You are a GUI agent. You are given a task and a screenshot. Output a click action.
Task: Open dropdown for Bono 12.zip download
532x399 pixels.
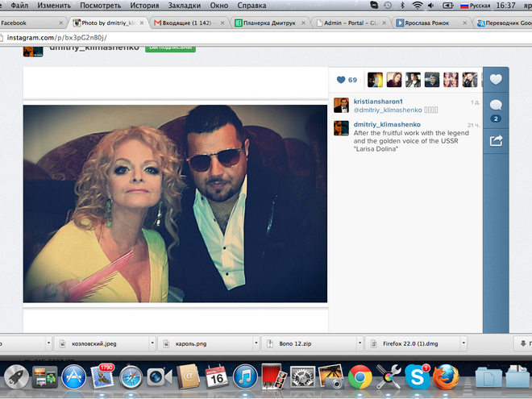[x=359, y=343]
